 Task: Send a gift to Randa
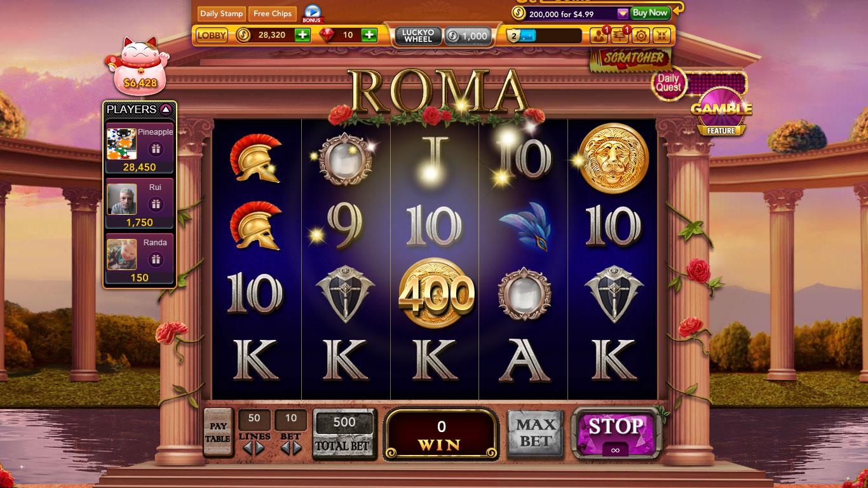(155, 259)
